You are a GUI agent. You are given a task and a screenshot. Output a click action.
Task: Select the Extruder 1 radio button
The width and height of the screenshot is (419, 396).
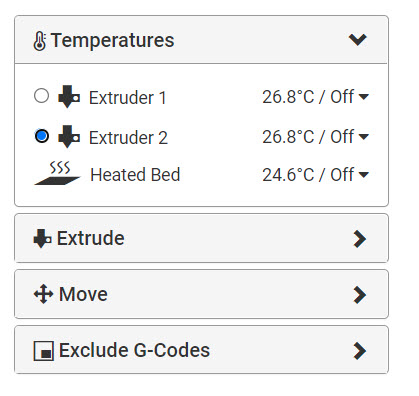[42, 96]
